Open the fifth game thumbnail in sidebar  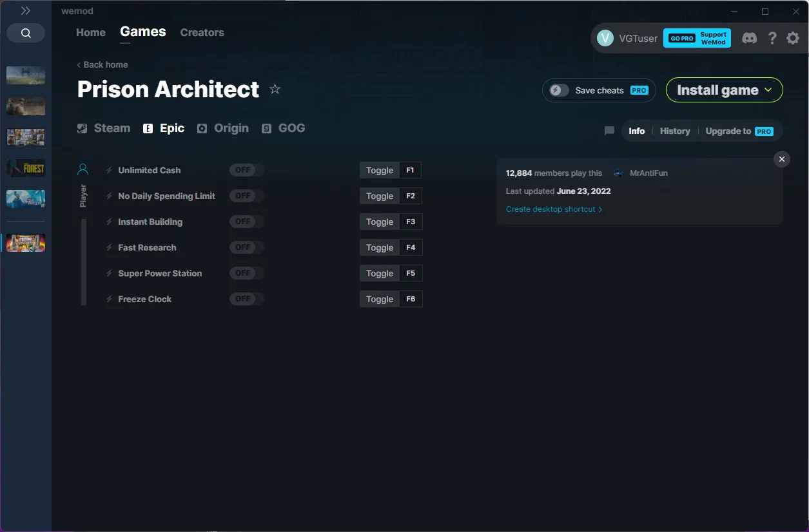(x=26, y=199)
